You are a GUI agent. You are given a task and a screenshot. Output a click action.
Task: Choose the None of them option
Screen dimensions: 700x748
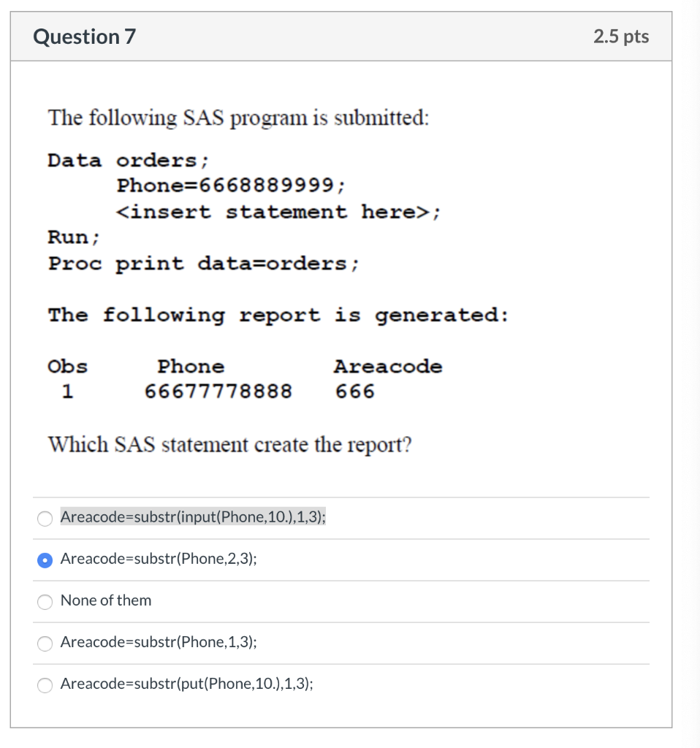tap(45, 602)
